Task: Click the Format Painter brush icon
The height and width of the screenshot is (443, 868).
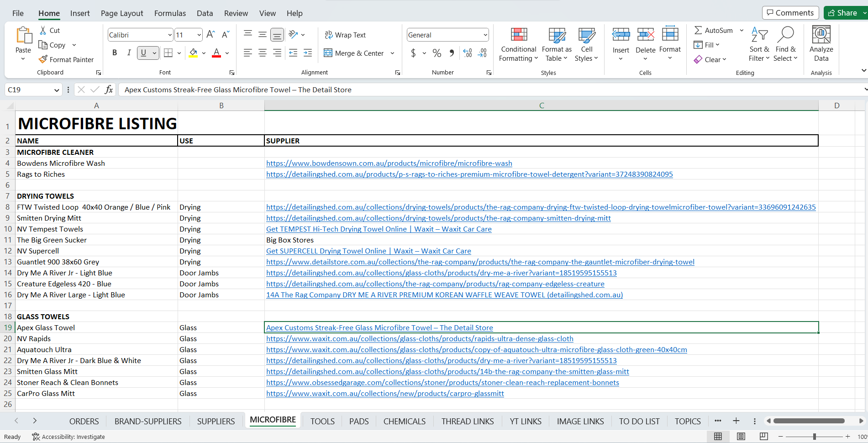Action: 43,59
